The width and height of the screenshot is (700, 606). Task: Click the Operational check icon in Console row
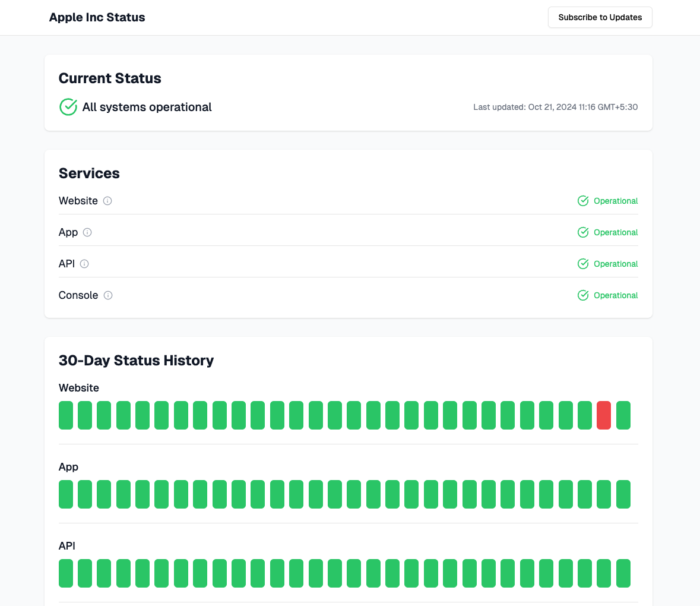click(x=583, y=295)
